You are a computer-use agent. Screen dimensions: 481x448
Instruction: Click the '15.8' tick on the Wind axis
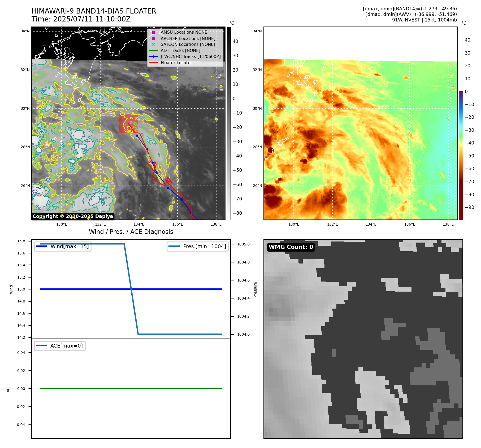tap(21, 241)
